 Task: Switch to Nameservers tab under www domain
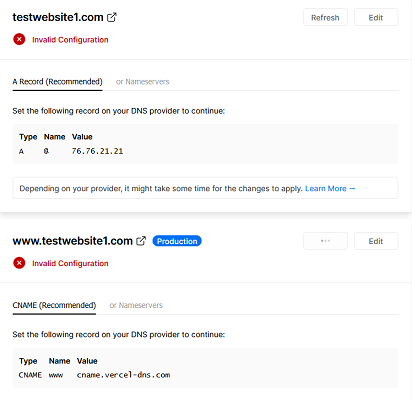[136, 305]
